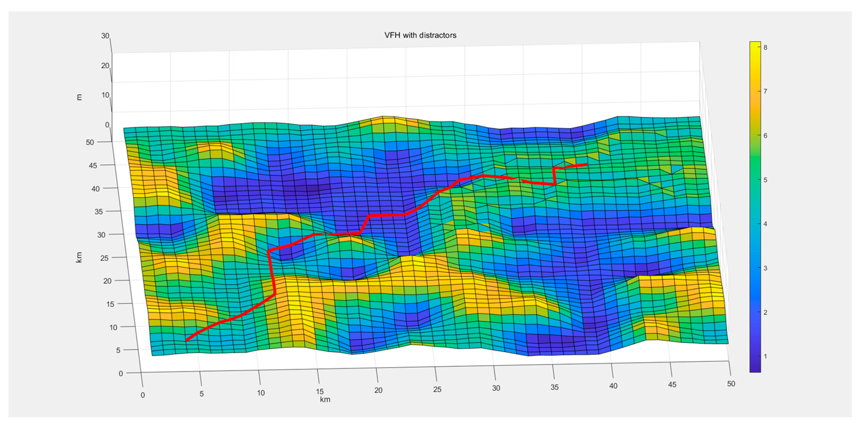Click bottom axis tick label 35

(x=555, y=387)
